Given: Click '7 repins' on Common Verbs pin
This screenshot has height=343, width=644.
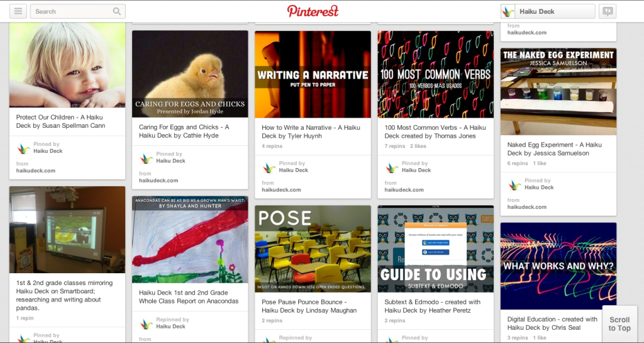Looking at the screenshot, I should click(395, 146).
